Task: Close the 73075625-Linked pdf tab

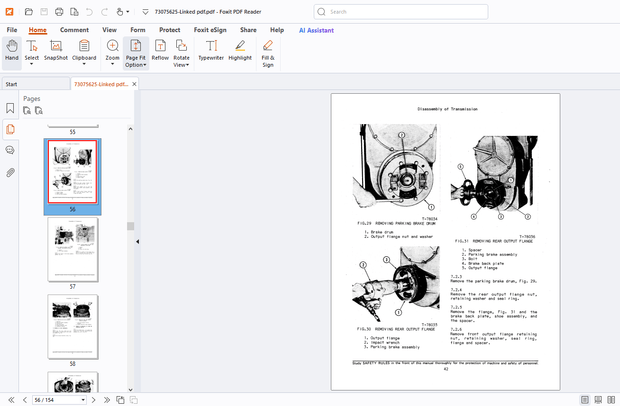Action: point(134,84)
